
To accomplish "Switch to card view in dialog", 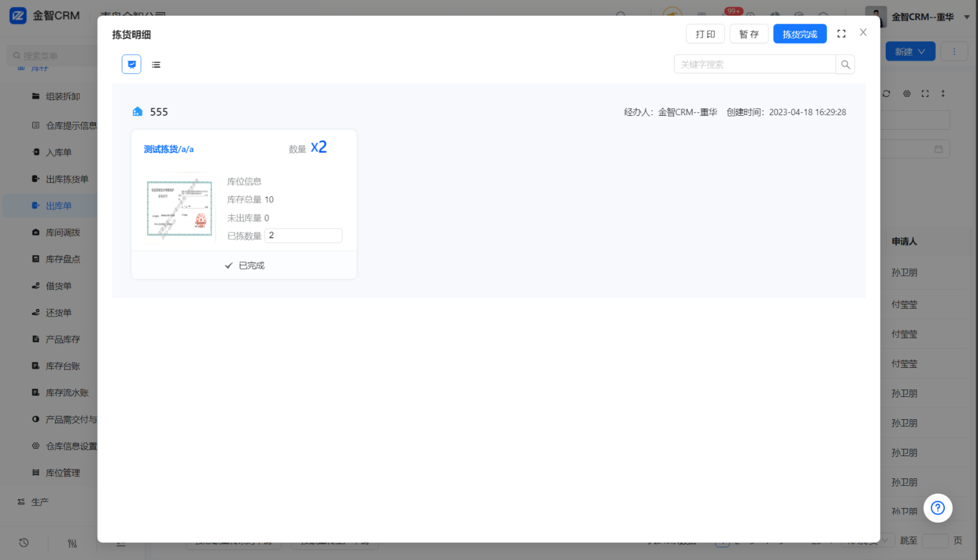I will coord(131,64).
